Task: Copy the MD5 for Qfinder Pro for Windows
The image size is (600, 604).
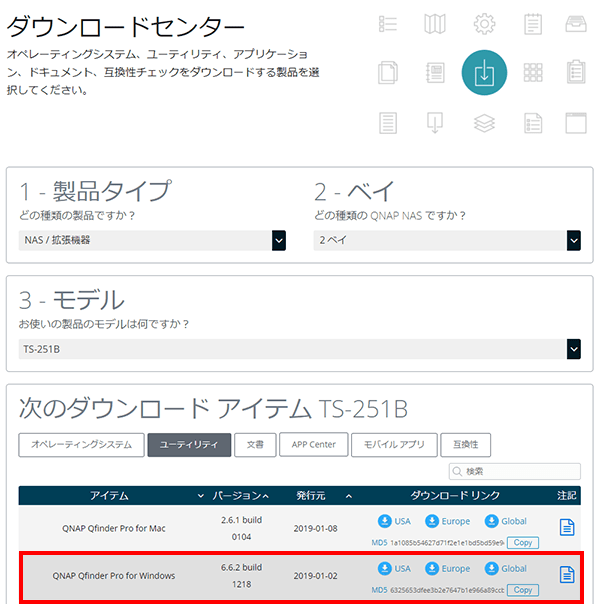Action: [x=523, y=590]
